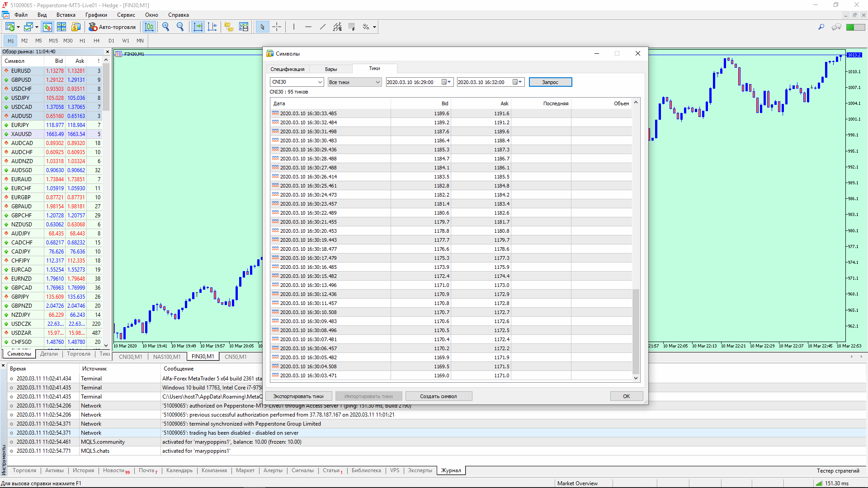Screen dimensions: 868x488
Task: Open the Графики menu
Action: 96,15
